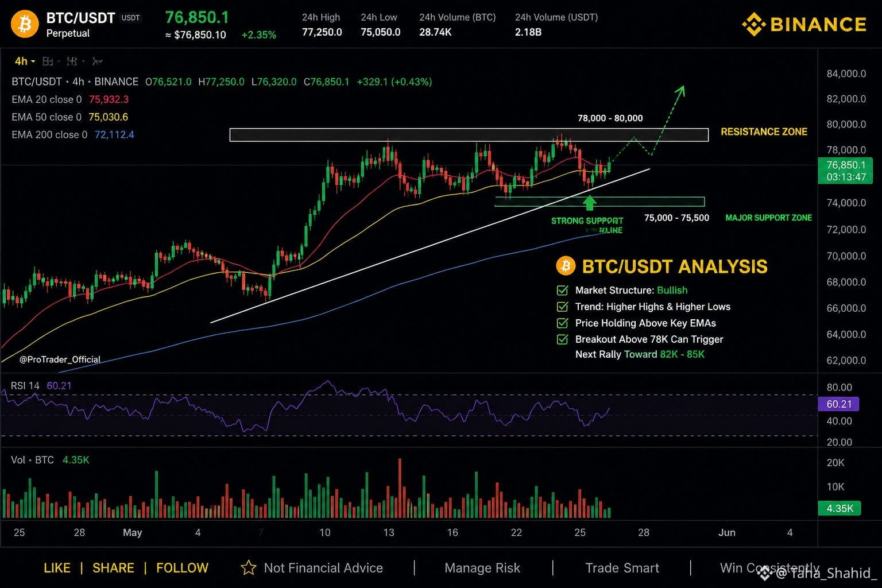Click the 22 date label on time axis
The height and width of the screenshot is (588, 882).
(x=516, y=533)
